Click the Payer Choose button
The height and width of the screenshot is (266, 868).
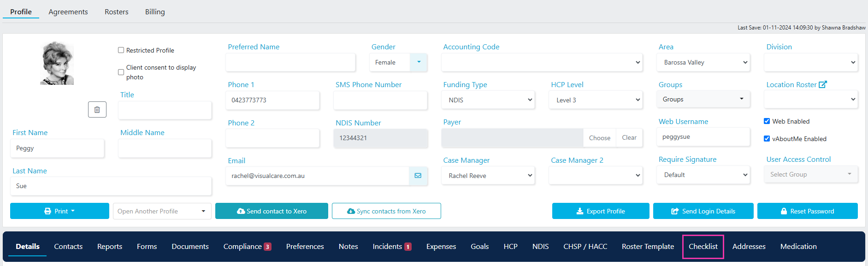[600, 138]
